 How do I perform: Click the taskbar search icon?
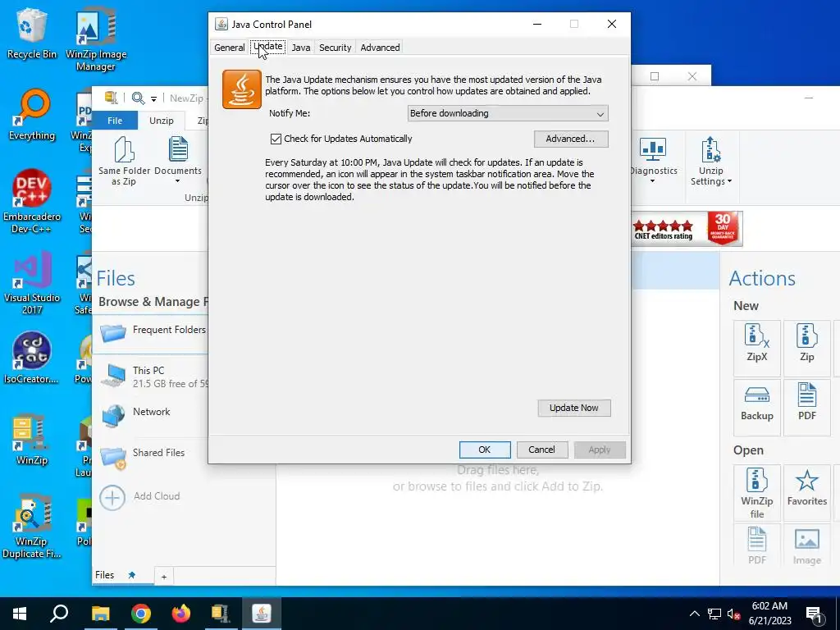[x=59, y=614]
